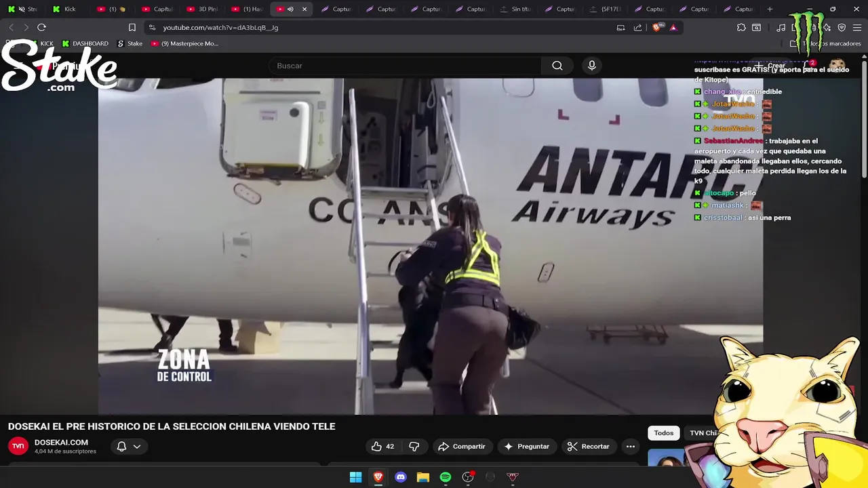Close the active YouTube tab

point(304,9)
